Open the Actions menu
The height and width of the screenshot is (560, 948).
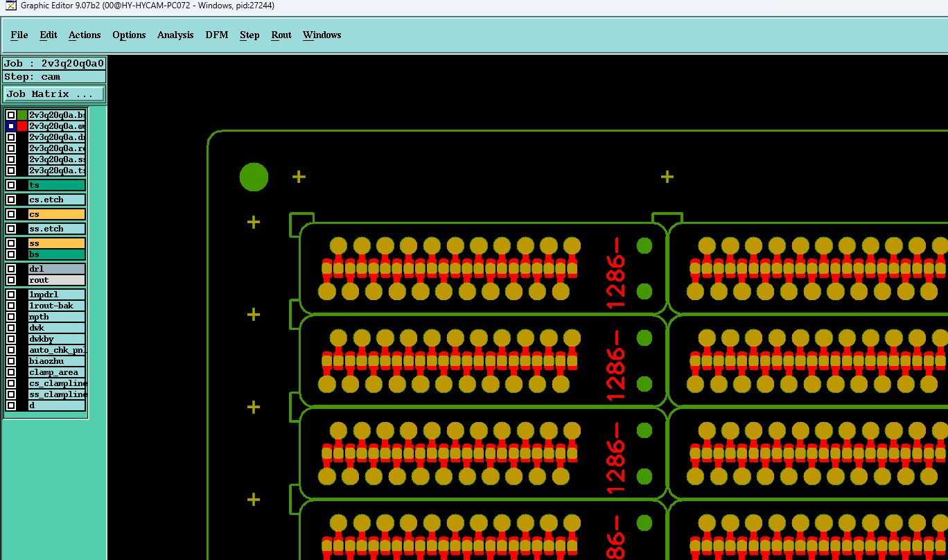coord(85,35)
